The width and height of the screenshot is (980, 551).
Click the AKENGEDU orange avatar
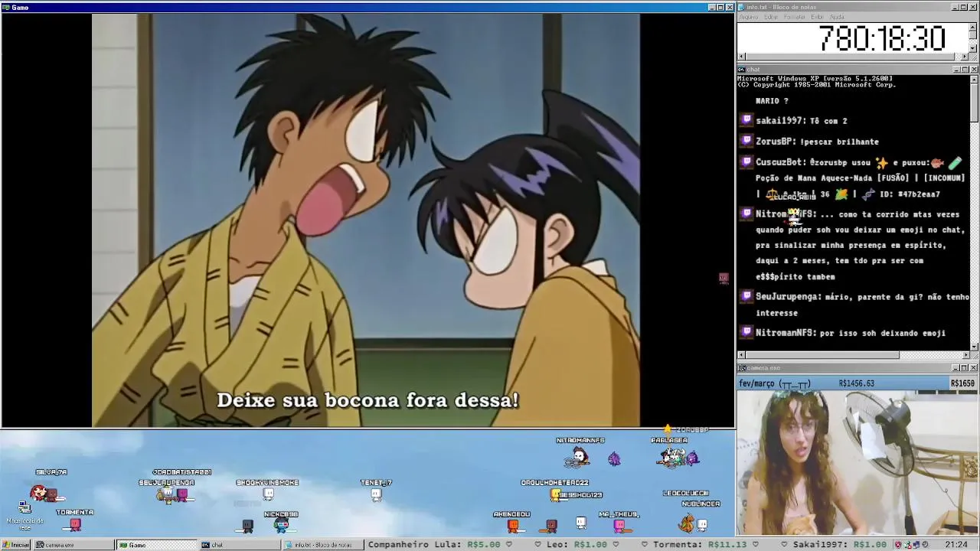pos(513,525)
